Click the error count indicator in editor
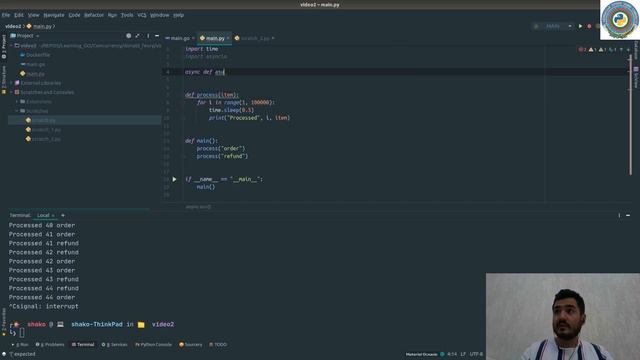The image size is (640, 360). pyautogui.click(x=582, y=50)
